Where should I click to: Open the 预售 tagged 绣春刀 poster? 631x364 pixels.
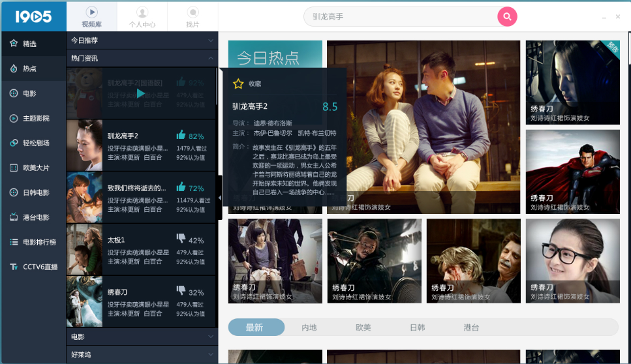(573, 82)
